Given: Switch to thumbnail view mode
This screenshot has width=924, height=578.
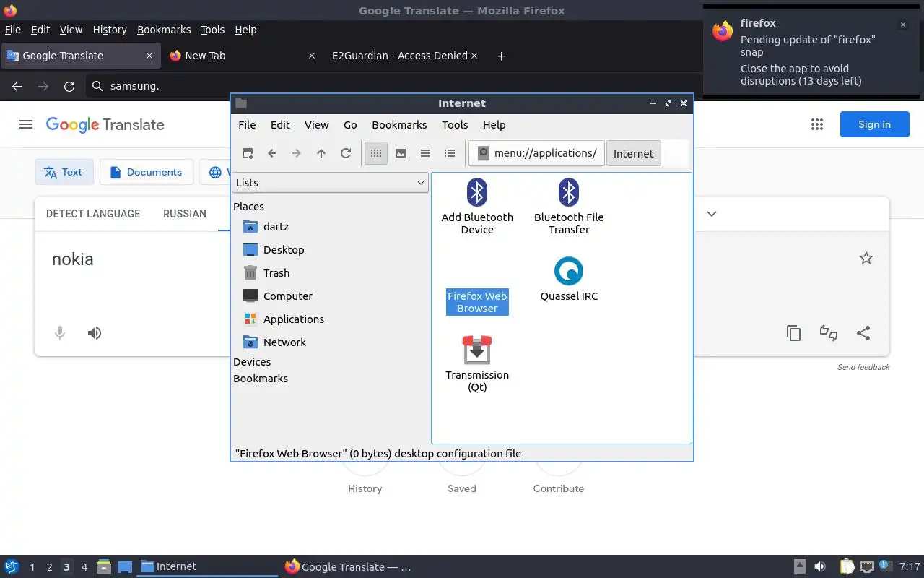Looking at the screenshot, I should [401, 153].
